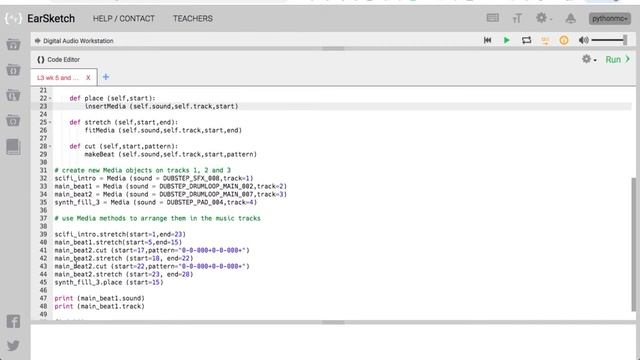This screenshot has width=640, height=360.
Task: Toggle the orange auto-scroll timeline icon
Action: click(x=545, y=40)
